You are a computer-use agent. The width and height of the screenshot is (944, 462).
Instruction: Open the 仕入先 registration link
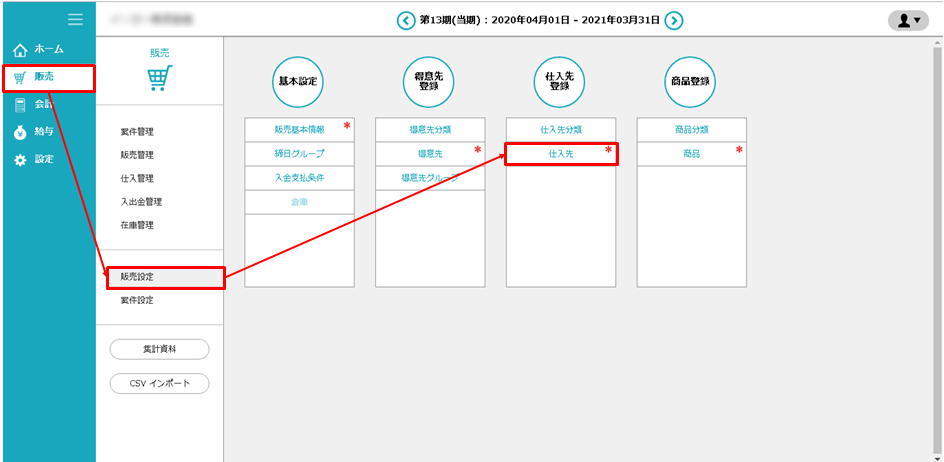(x=560, y=154)
